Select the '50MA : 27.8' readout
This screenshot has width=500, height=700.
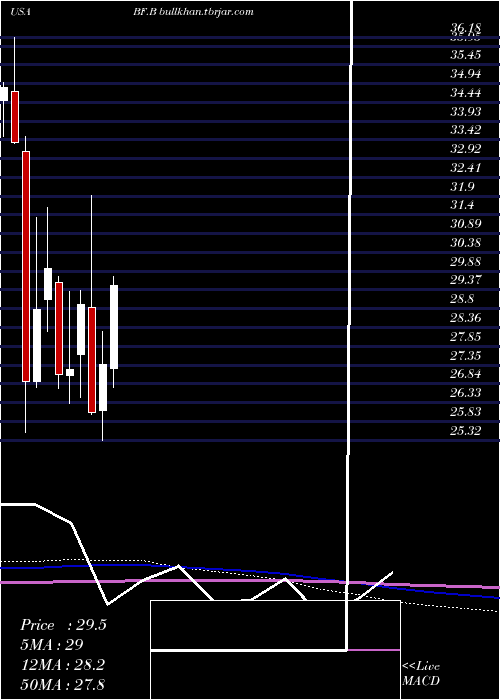(62, 684)
